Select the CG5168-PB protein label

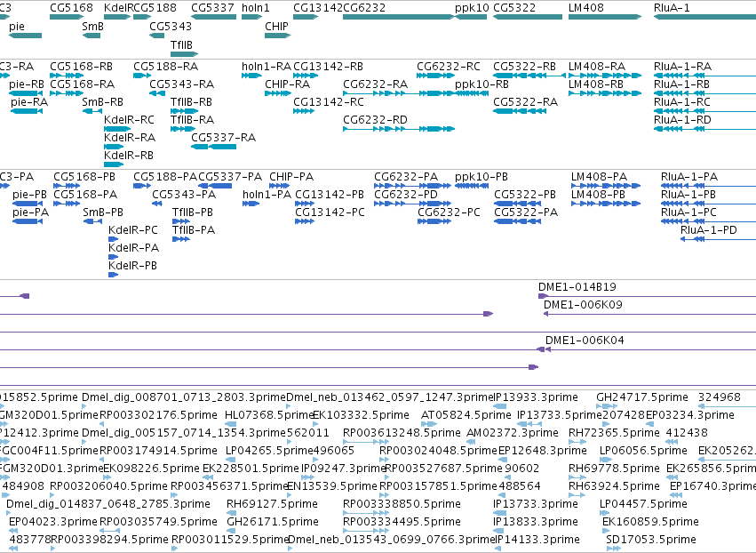84,177
